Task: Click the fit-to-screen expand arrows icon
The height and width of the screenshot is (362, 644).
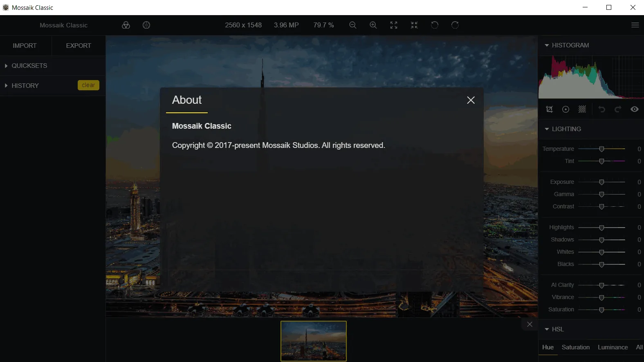Action: (394, 25)
